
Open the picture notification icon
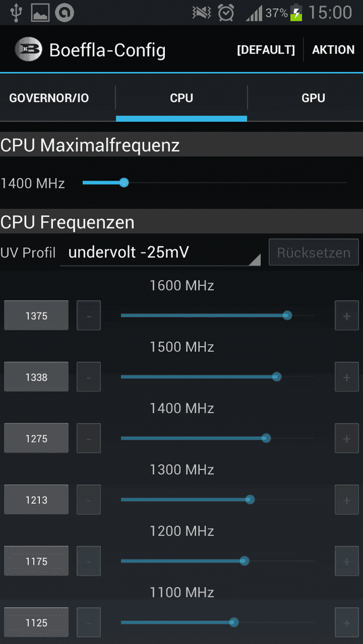click(40, 13)
